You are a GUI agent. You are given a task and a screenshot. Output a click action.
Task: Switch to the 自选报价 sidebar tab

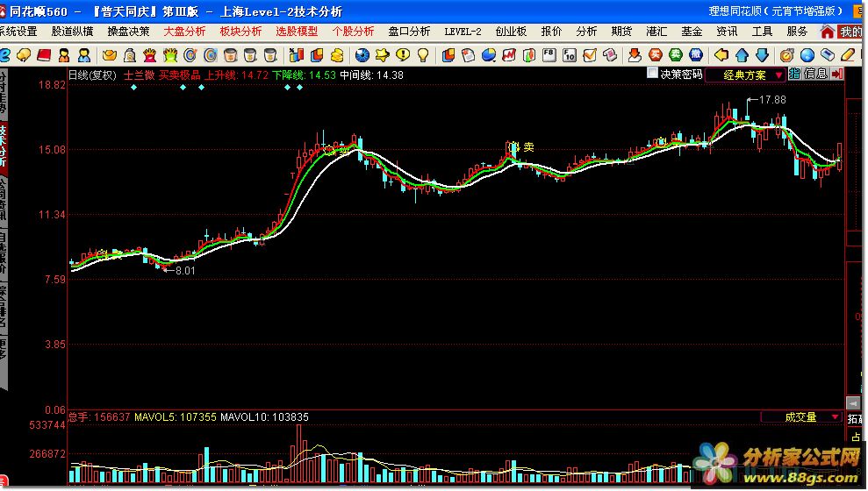pos(4,253)
